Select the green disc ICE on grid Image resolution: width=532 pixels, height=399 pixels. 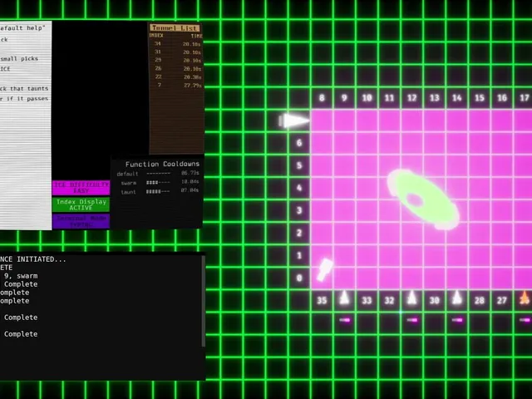[x=423, y=199]
